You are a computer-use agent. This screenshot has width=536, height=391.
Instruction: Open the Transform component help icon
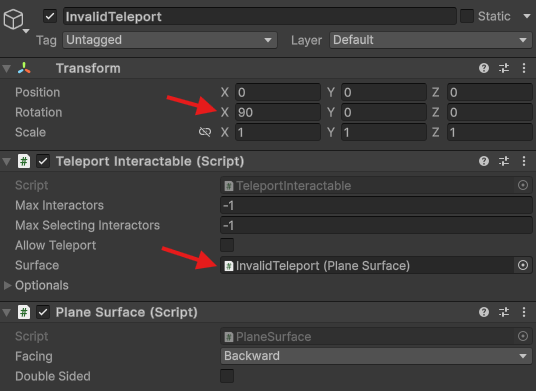[484, 68]
